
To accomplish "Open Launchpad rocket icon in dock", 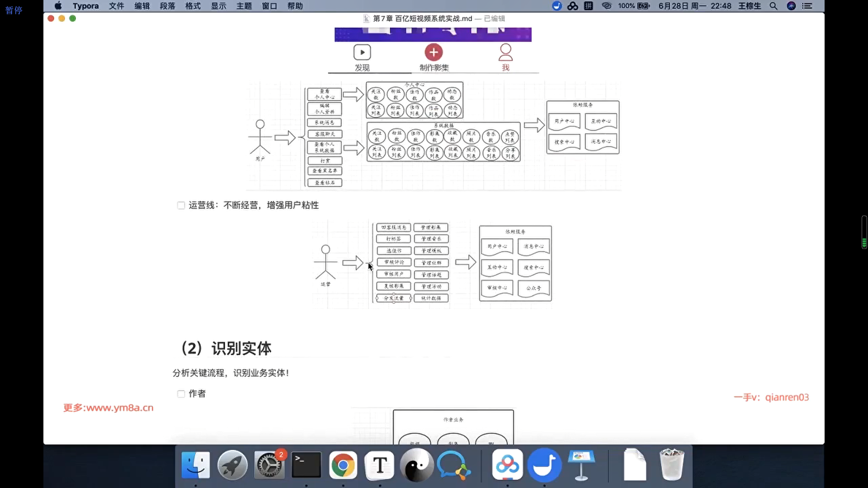I will pos(232,465).
